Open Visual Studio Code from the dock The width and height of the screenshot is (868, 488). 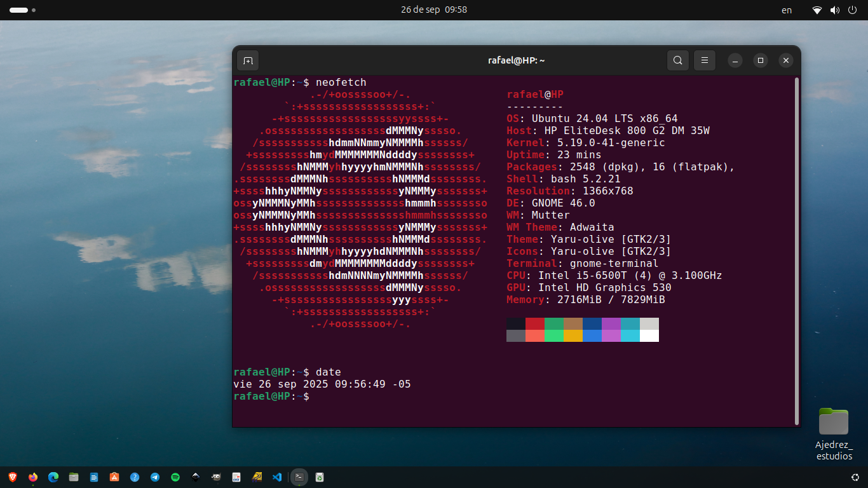277,477
